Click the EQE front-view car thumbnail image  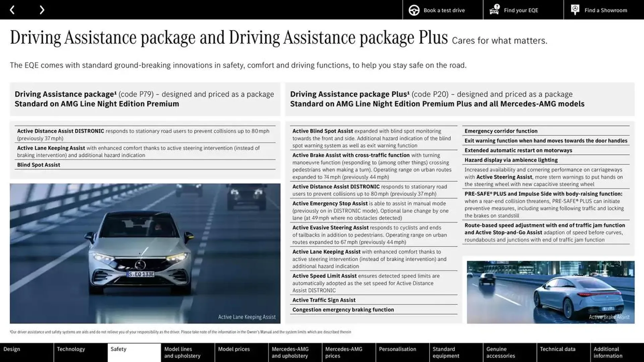(145, 253)
